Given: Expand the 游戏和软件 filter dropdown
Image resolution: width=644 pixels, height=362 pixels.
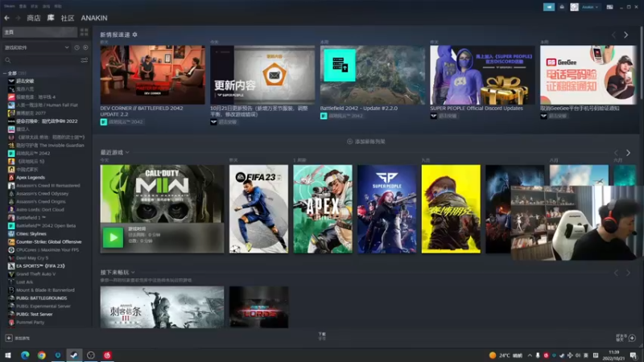Looking at the screenshot, I should pos(36,47).
